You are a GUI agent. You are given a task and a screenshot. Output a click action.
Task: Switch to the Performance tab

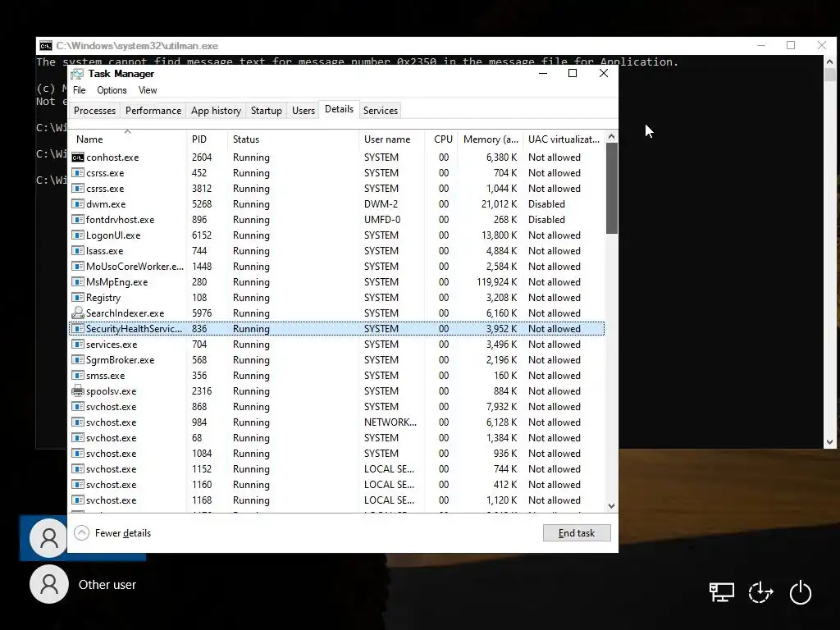pyautogui.click(x=153, y=111)
